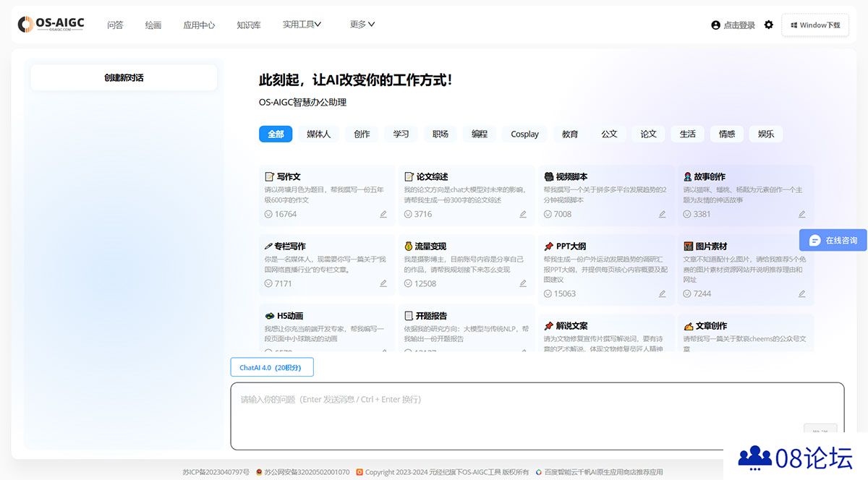Expand the 更多 dropdown menu
This screenshot has width=868, height=480.
(362, 24)
